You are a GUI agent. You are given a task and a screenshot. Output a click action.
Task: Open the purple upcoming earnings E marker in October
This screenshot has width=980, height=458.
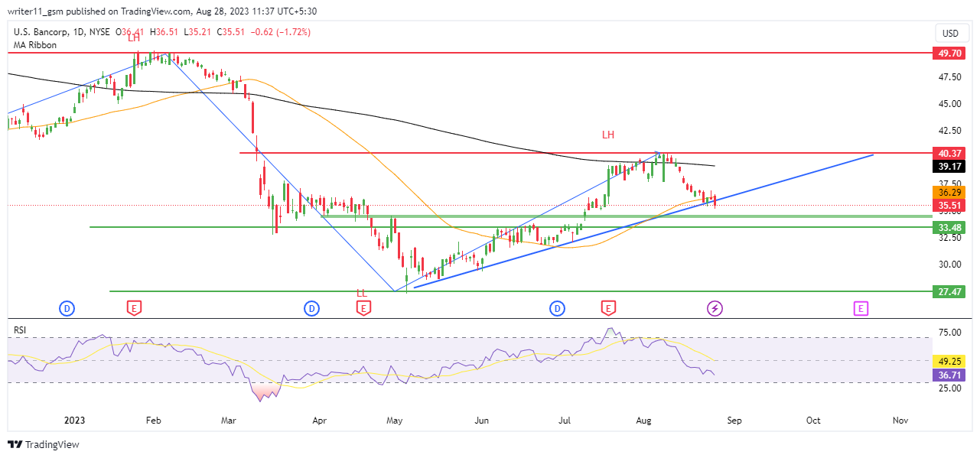pyautogui.click(x=861, y=308)
